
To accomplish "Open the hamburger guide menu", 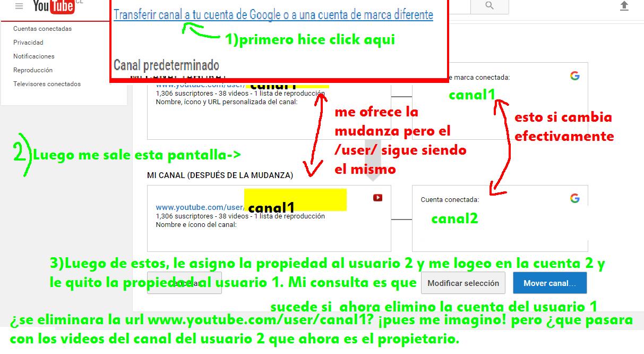I will [19, 6].
